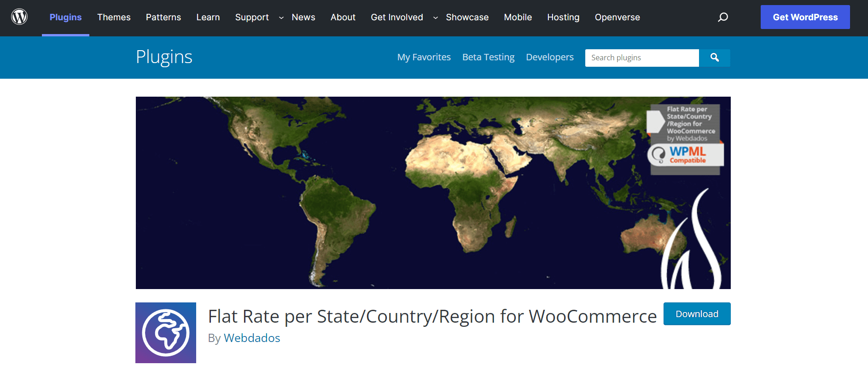Viewport: 868px width, 371px height.
Task: Click the Get WordPress button
Action: pos(805,17)
